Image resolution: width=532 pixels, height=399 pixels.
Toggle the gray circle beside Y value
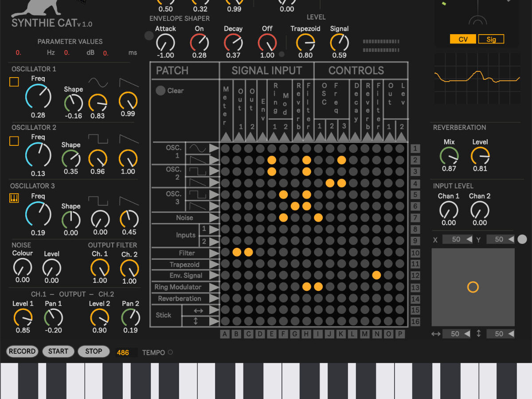point(522,239)
